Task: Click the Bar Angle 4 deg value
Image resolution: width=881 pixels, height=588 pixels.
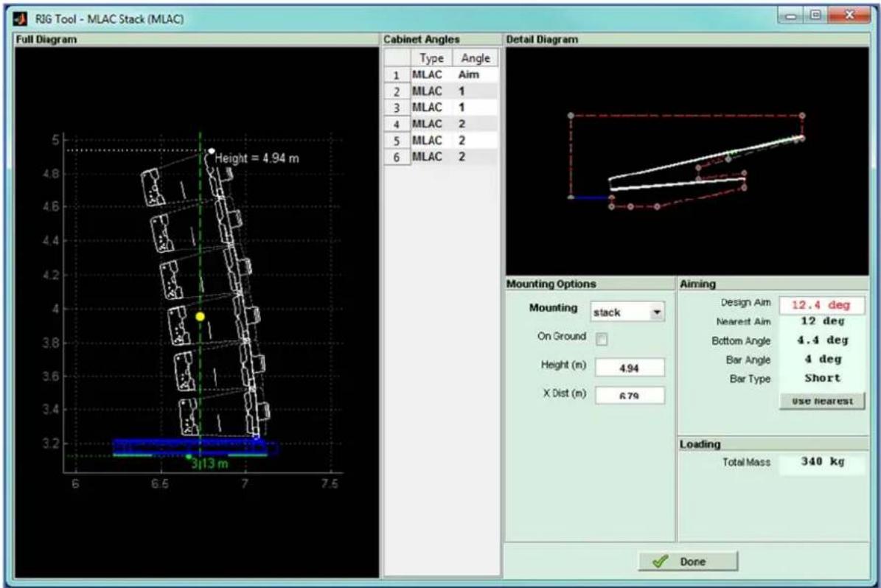Action: click(x=822, y=360)
